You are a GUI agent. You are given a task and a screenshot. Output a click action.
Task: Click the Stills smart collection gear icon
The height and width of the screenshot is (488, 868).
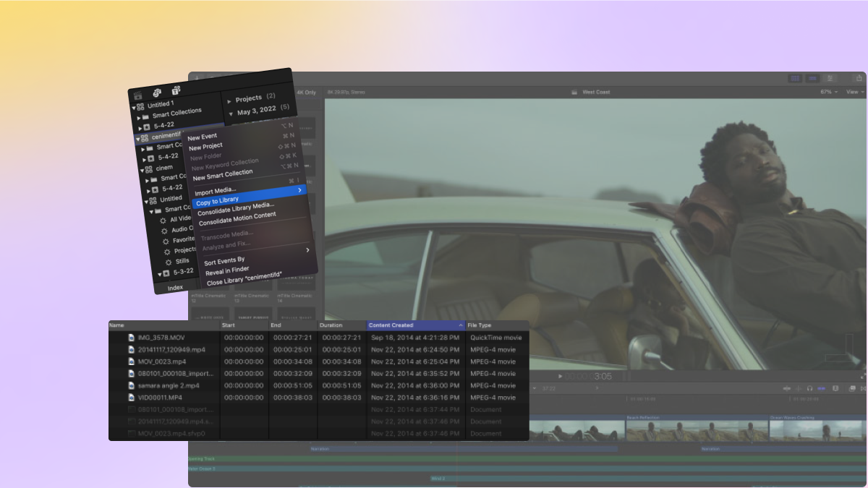[x=169, y=262]
